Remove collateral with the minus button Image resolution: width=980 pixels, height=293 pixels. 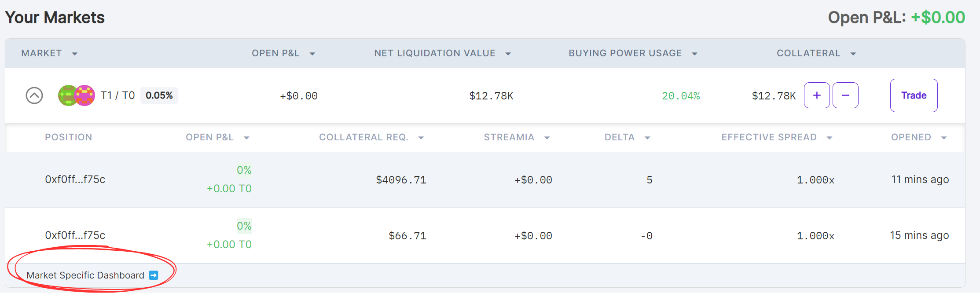[x=845, y=95]
